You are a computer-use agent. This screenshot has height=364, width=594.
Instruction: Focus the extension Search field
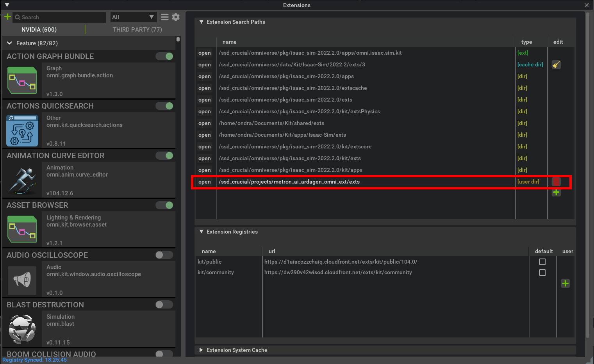pos(59,17)
